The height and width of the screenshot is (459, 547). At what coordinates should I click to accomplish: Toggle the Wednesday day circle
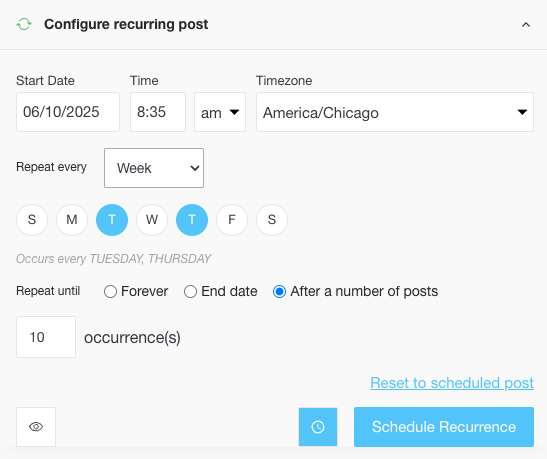[x=152, y=220]
